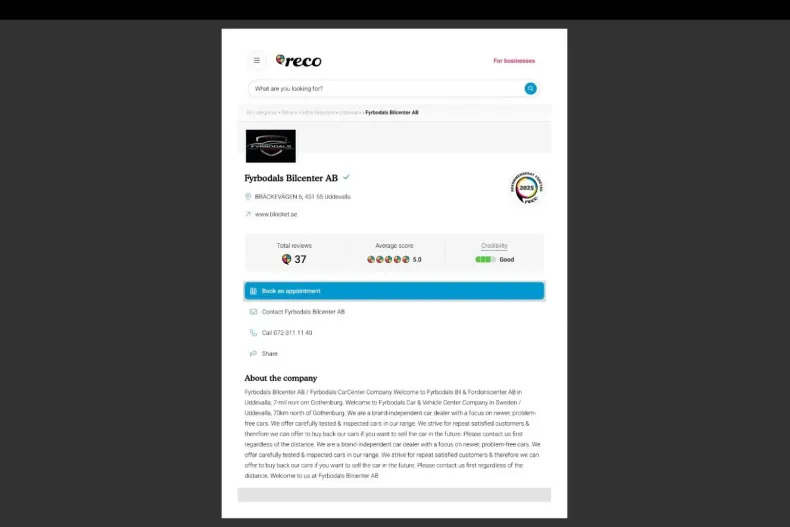
Task: Open the hamburger menu icon
Action: [x=256, y=60]
